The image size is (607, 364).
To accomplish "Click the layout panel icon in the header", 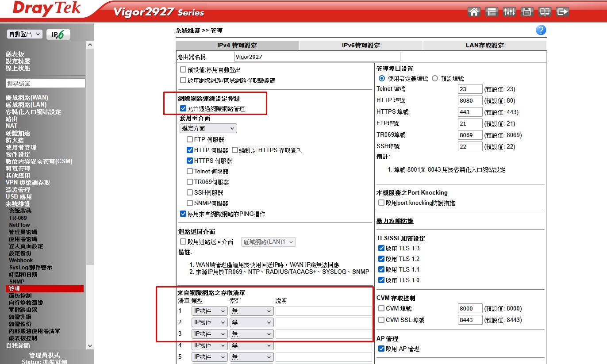I will tap(492, 12).
